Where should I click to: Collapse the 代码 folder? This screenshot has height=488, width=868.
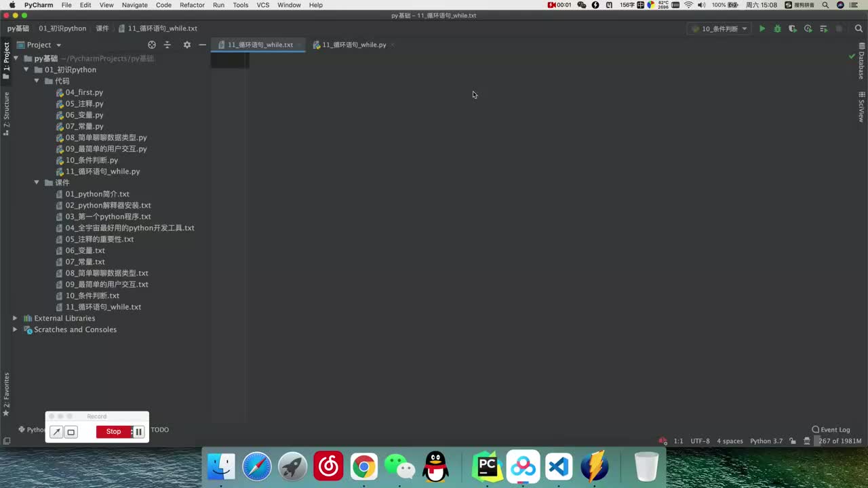point(37,81)
